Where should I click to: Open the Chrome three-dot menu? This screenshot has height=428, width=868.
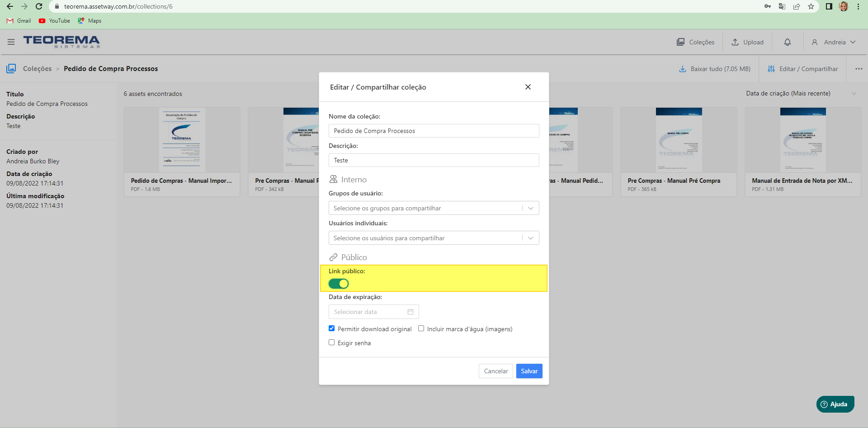pyautogui.click(x=858, y=6)
